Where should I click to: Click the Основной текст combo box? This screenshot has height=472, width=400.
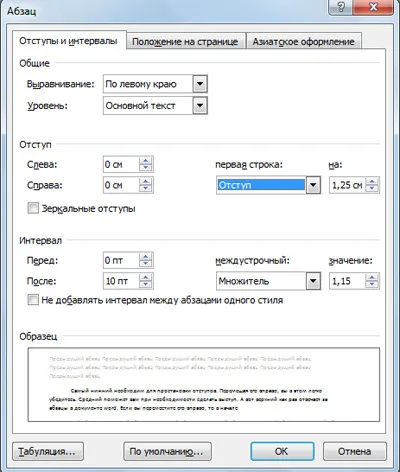(155, 106)
